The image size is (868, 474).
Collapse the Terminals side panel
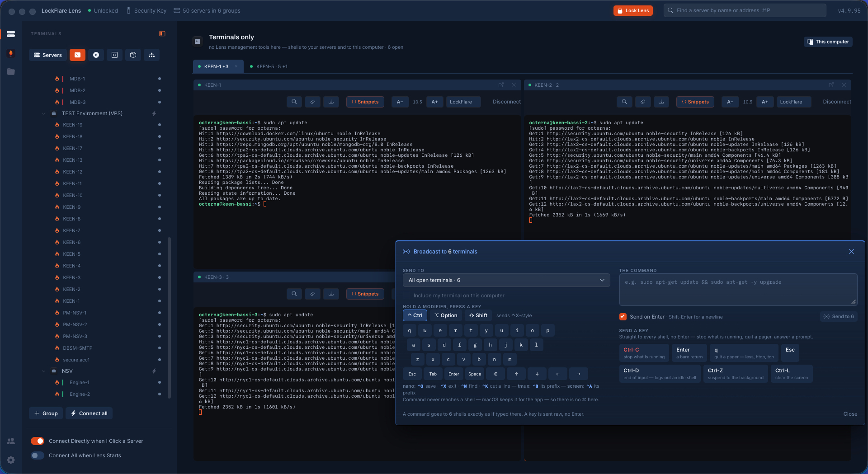tap(162, 34)
